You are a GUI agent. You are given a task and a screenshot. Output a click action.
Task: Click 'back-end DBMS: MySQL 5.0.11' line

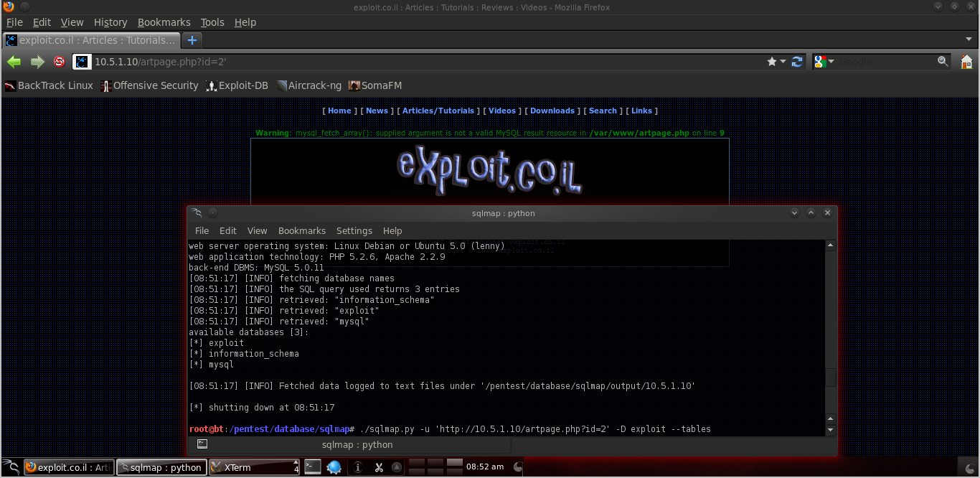[x=256, y=268]
